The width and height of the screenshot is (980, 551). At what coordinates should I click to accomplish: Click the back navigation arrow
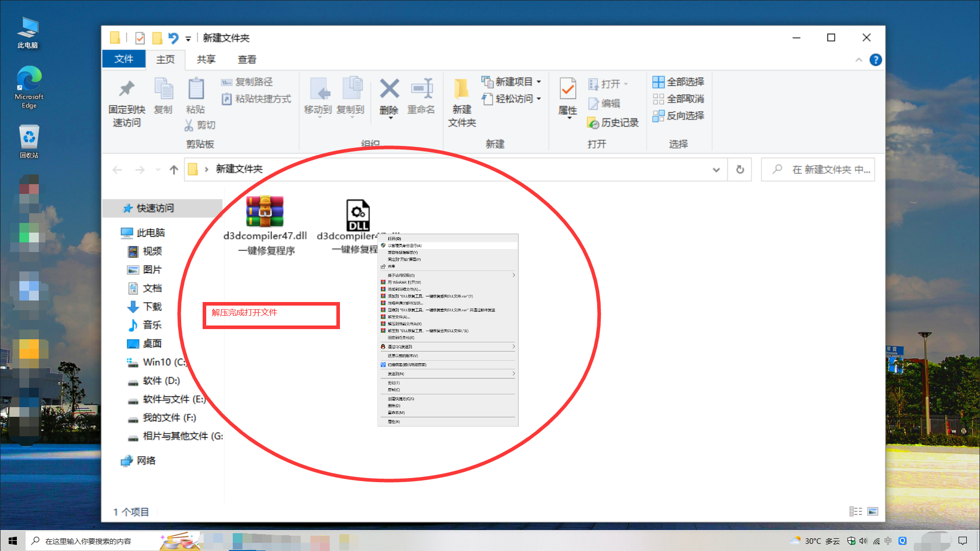[x=117, y=169]
